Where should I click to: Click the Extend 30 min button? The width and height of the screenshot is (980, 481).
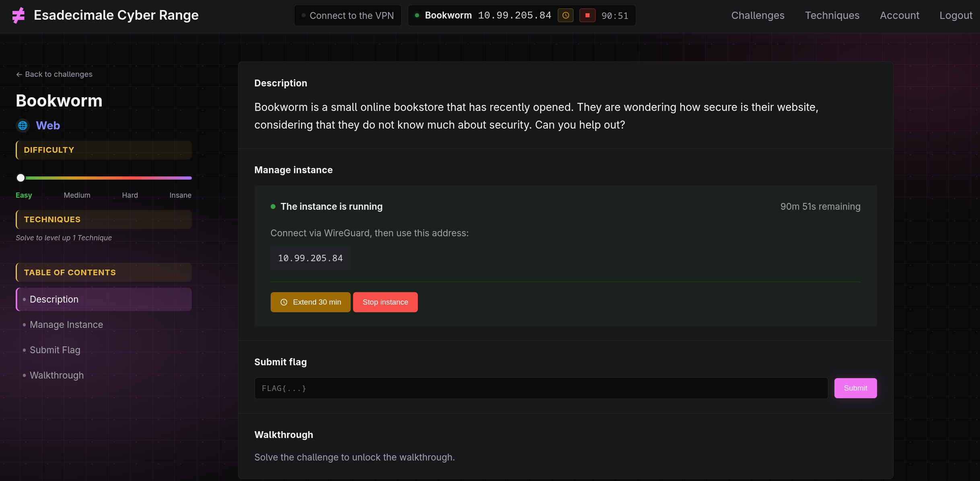pos(310,302)
